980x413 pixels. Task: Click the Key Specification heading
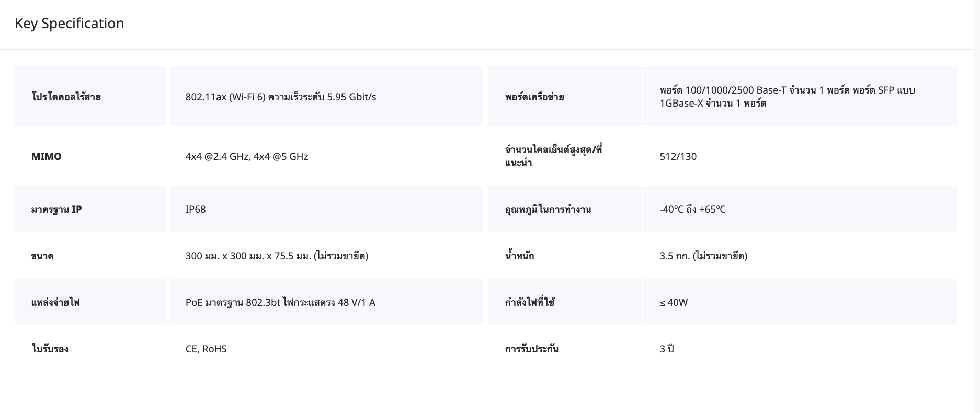click(x=69, y=24)
